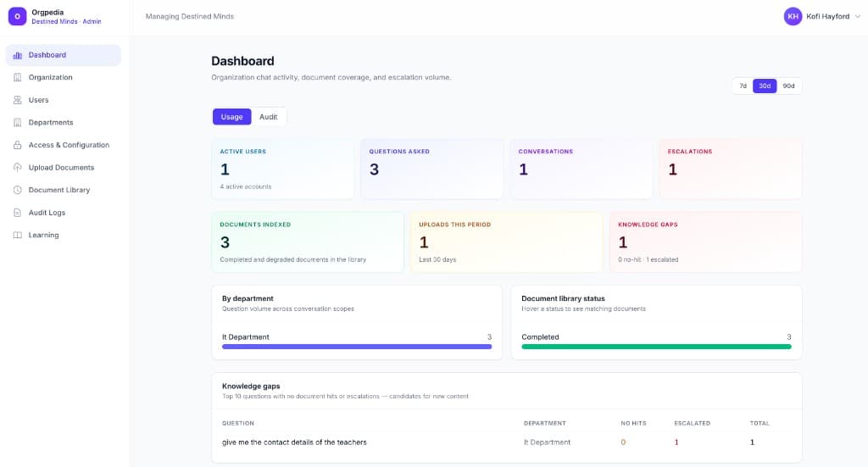This screenshot has width=868, height=467.
Task: Click the Dashboard page heading
Action: coord(242,61)
